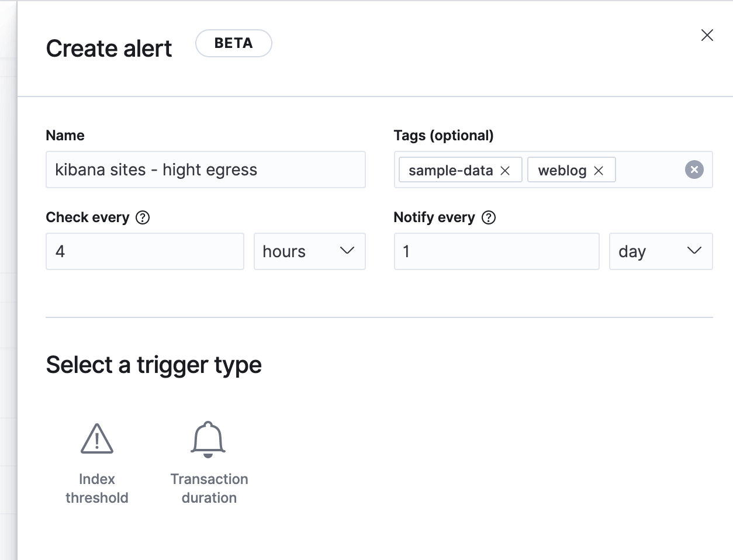Clear all tags with the gray circle button

[x=694, y=170]
